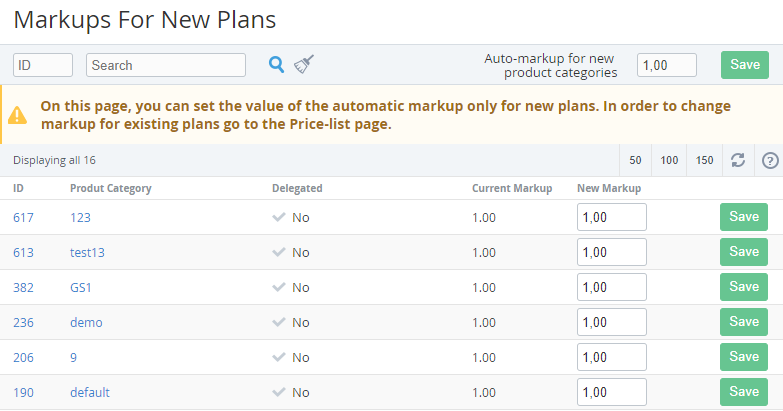Click the yellow warning triangle icon
783x411 pixels.
(18, 115)
